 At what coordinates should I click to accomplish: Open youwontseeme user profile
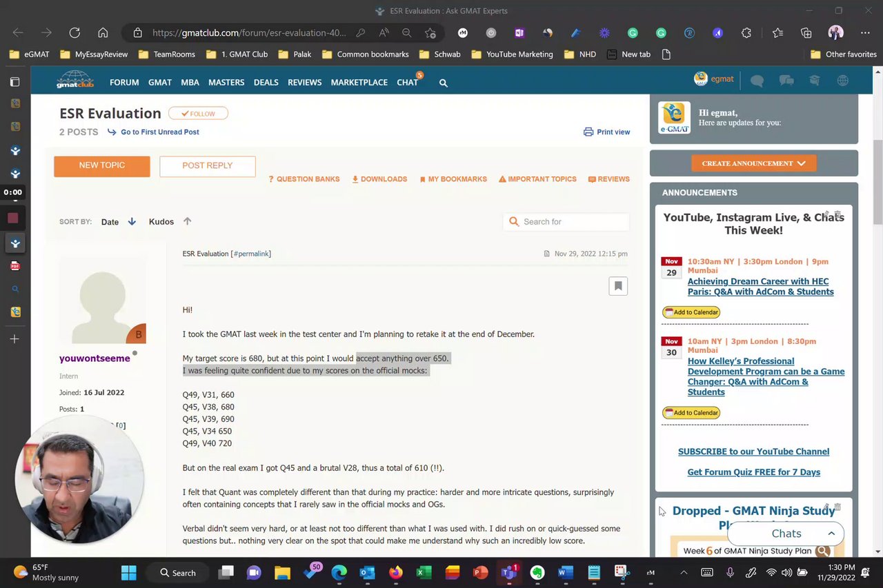pyautogui.click(x=95, y=358)
